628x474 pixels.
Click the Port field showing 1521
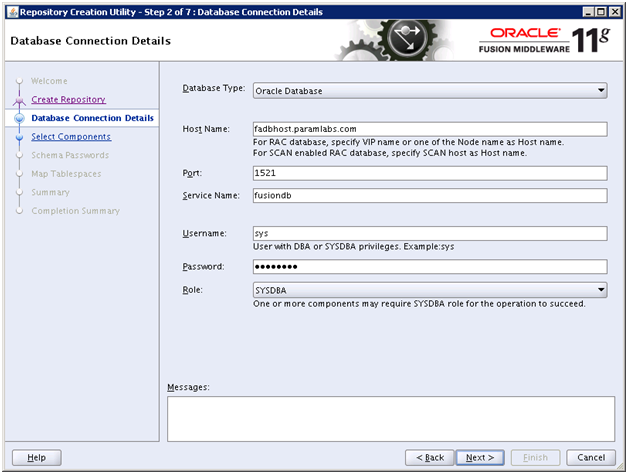tap(430, 173)
